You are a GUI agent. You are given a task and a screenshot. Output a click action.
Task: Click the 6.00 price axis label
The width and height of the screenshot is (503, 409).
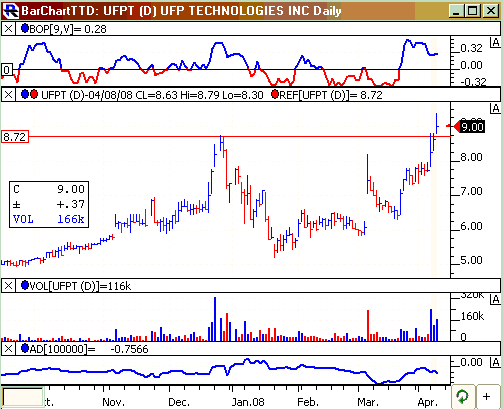[471, 226]
